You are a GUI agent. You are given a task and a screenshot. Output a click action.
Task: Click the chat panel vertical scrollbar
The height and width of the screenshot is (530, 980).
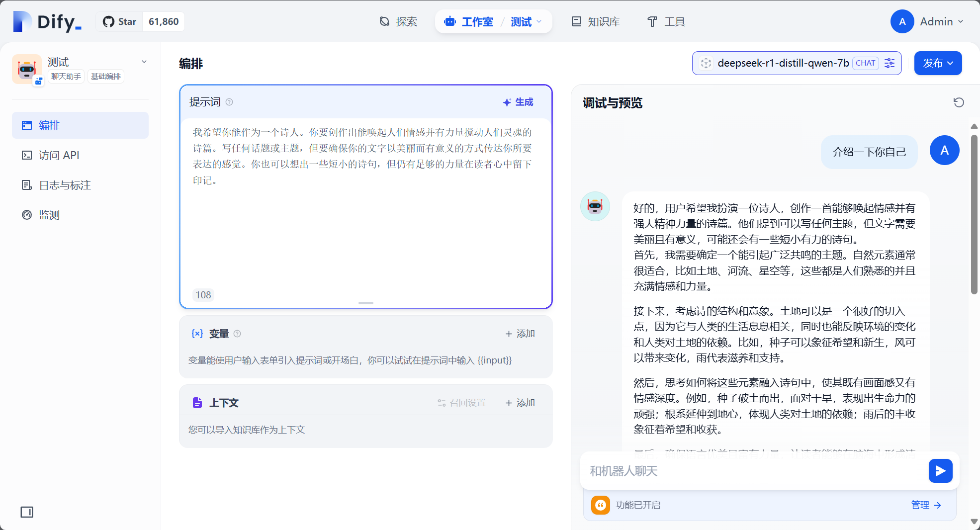(x=975, y=214)
